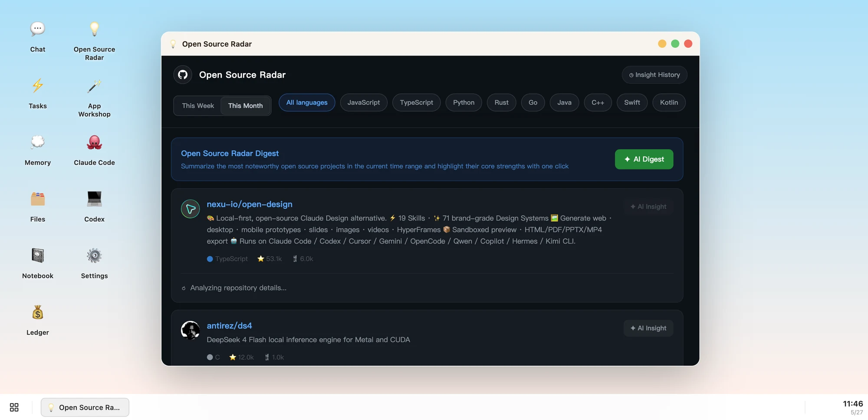The width and height of the screenshot is (868, 420).
Task: Launch Claude Code octopus icon
Action: pos(94,142)
